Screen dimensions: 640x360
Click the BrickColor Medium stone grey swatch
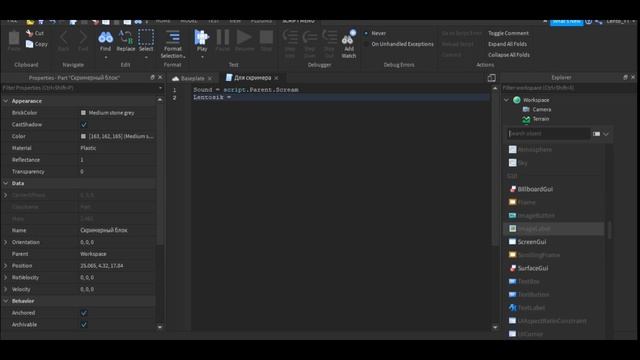coord(83,113)
